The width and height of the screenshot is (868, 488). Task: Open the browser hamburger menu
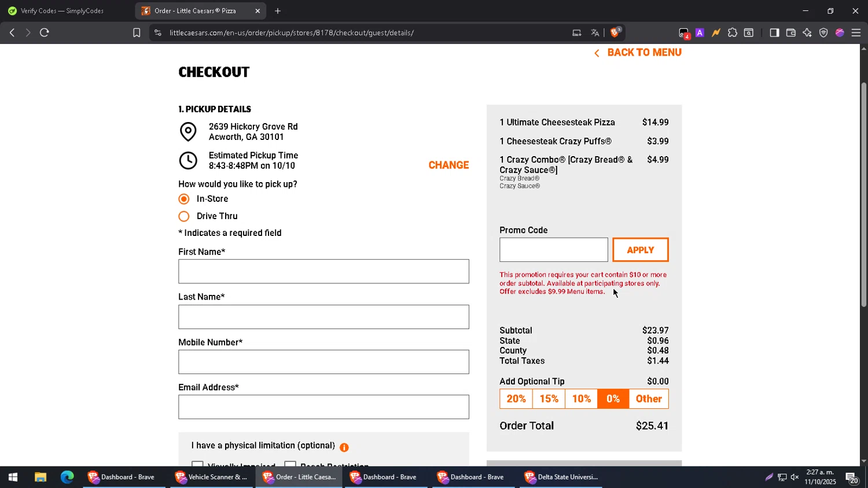point(856,33)
